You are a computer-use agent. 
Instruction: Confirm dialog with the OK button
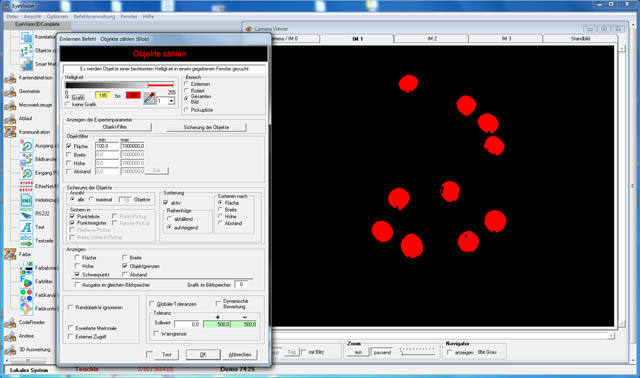(x=203, y=354)
